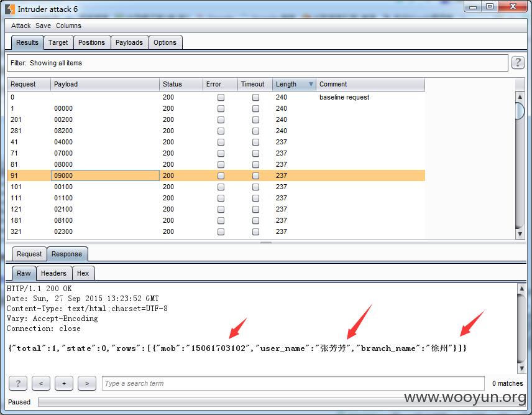Open the Save menu

pyautogui.click(x=43, y=26)
